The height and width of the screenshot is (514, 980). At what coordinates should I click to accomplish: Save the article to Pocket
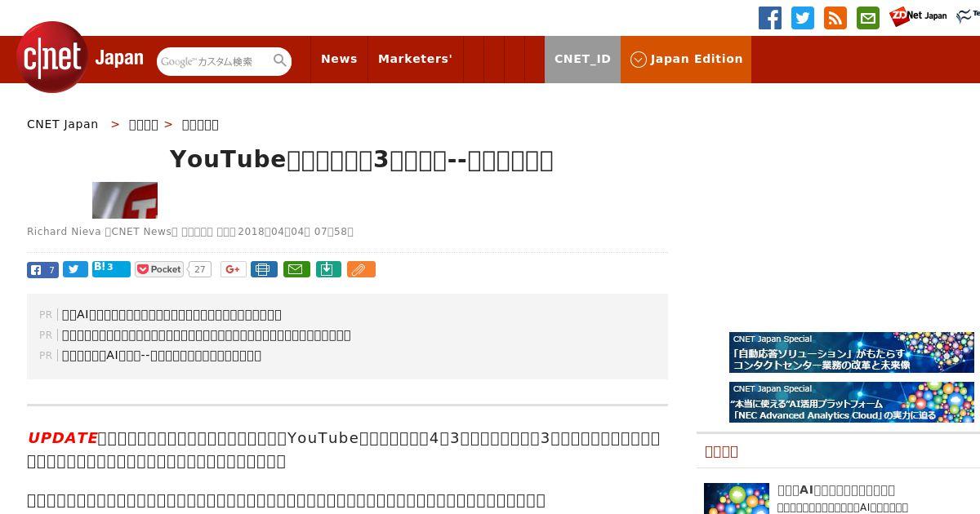pyautogui.click(x=159, y=269)
